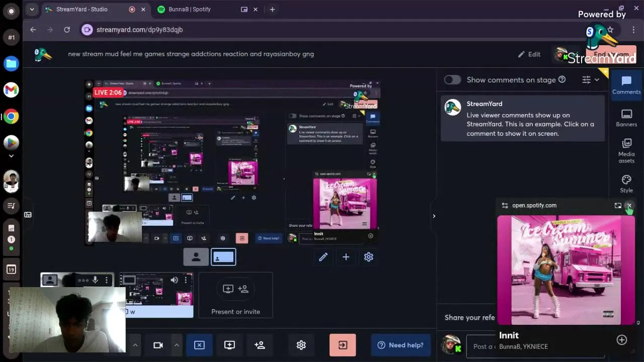The height and width of the screenshot is (362, 644).
Task: Open the Banners panel tab
Action: coord(626,118)
